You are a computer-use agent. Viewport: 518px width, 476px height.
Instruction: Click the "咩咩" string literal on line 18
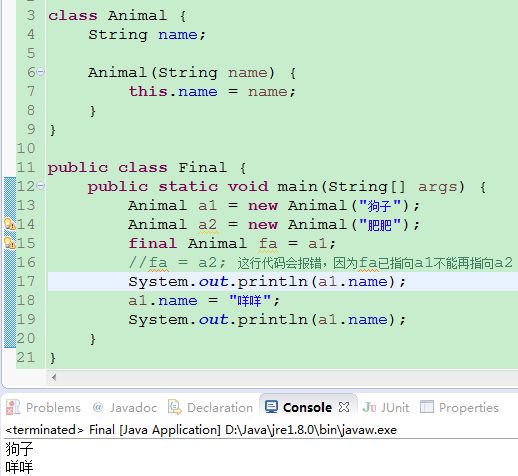point(249,301)
